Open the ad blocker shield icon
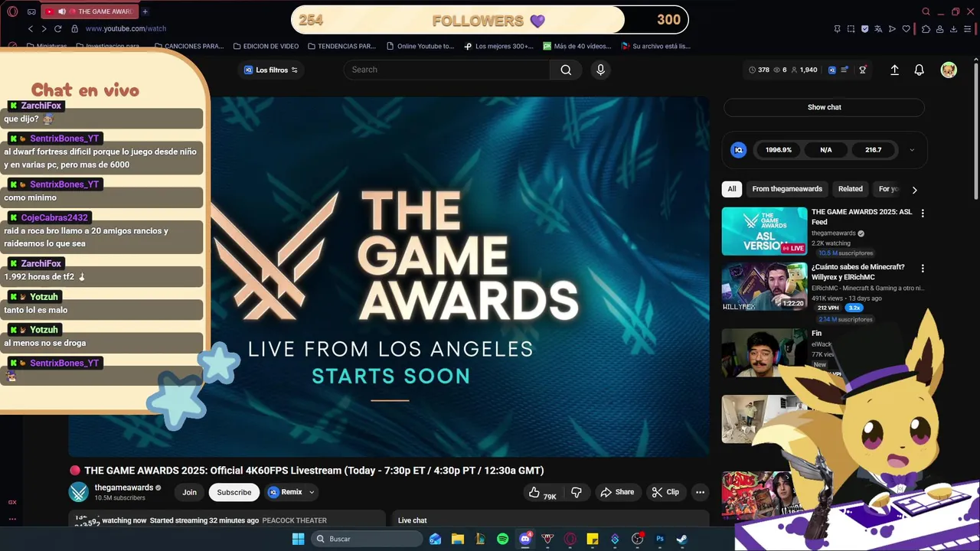Image resolution: width=980 pixels, height=551 pixels. (864, 29)
